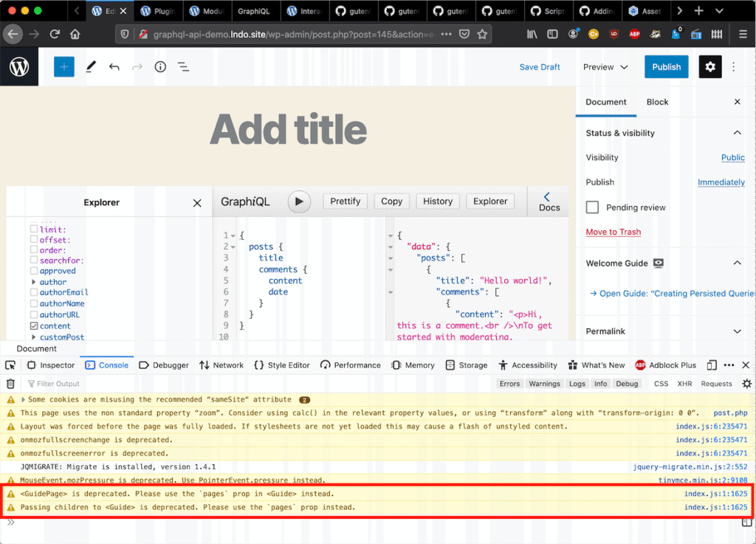This screenshot has width=756, height=544.
Task: Open the Inspector devtools tab
Action: (51, 365)
